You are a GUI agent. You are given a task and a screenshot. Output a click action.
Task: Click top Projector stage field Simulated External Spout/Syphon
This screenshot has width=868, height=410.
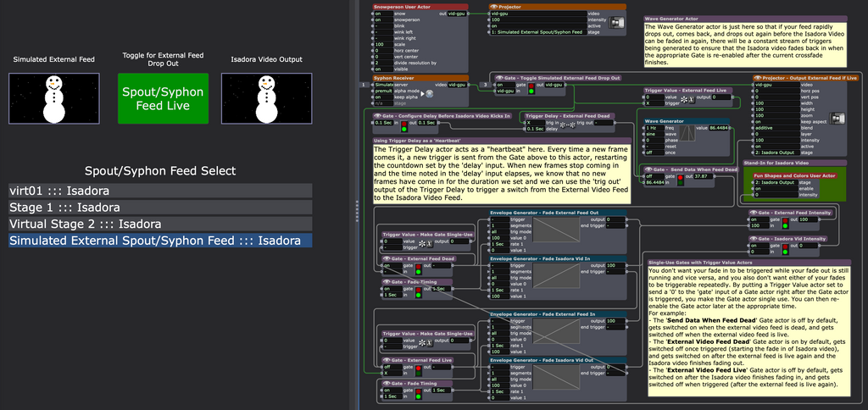point(538,32)
